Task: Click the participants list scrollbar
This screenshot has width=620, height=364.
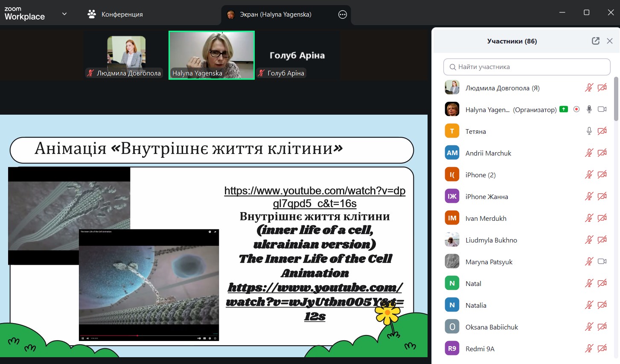Action: pyautogui.click(x=616, y=99)
